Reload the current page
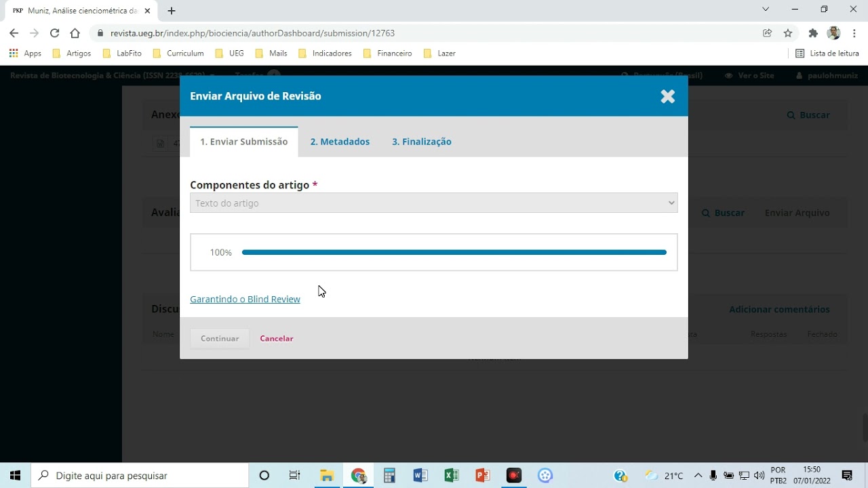This screenshot has height=488, width=868. [55, 33]
